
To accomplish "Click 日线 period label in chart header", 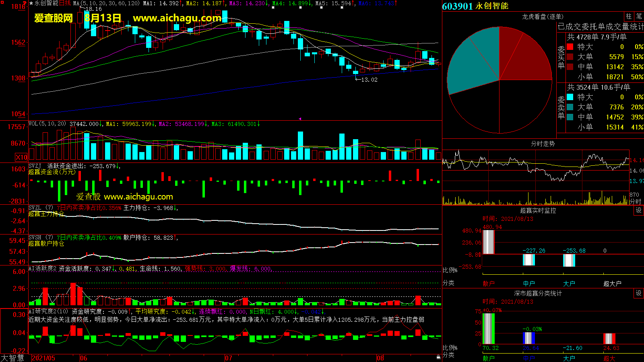I will [65, 3].
